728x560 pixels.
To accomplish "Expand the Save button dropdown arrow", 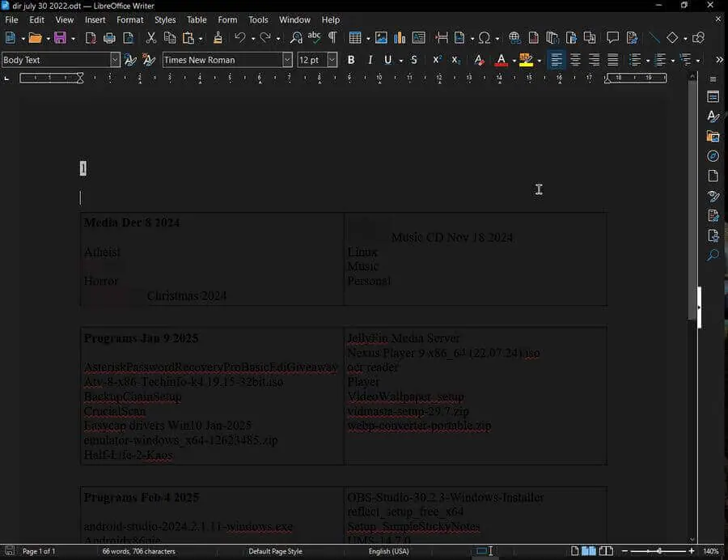I will pos(73,39).
